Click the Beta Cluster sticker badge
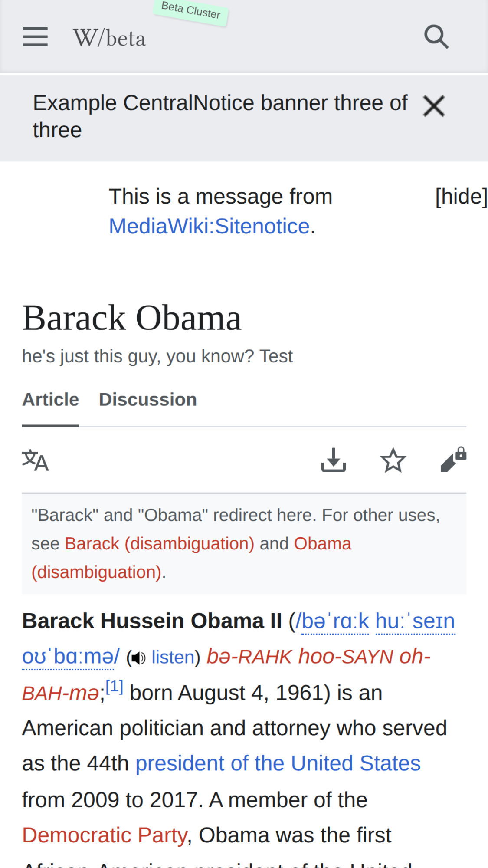 tap(190, 13)
